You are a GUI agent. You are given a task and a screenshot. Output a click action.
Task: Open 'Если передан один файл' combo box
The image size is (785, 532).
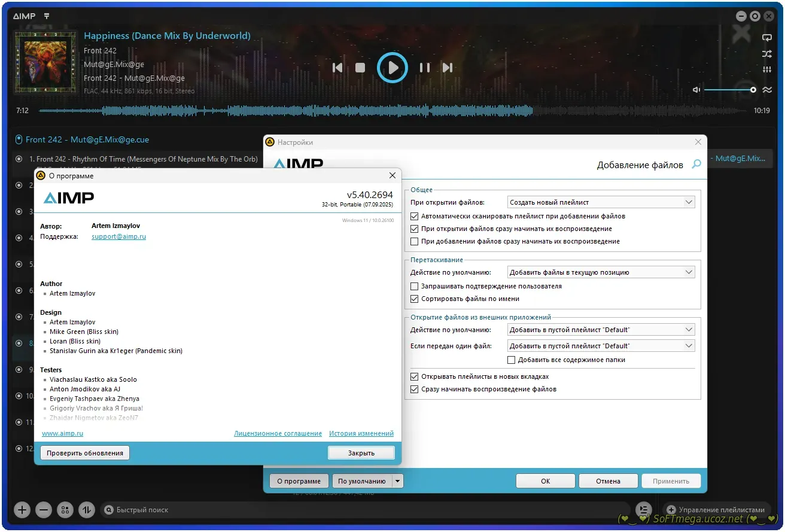(x=601, y=346)
